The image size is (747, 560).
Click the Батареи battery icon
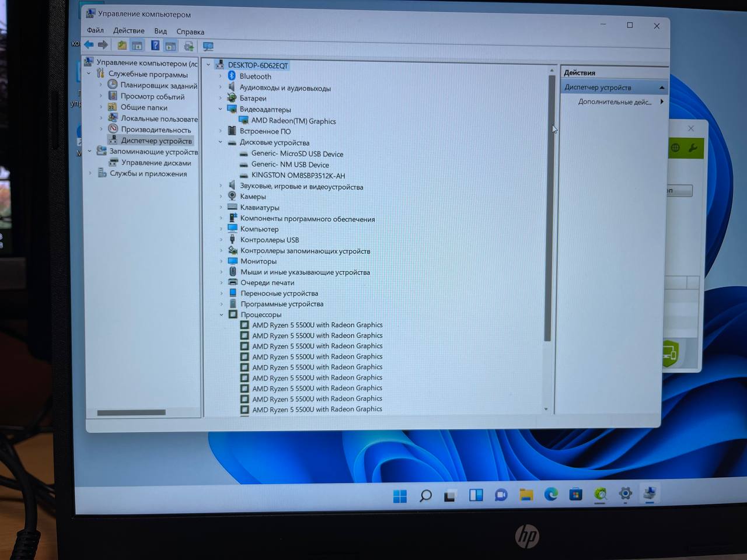(232, 98)
